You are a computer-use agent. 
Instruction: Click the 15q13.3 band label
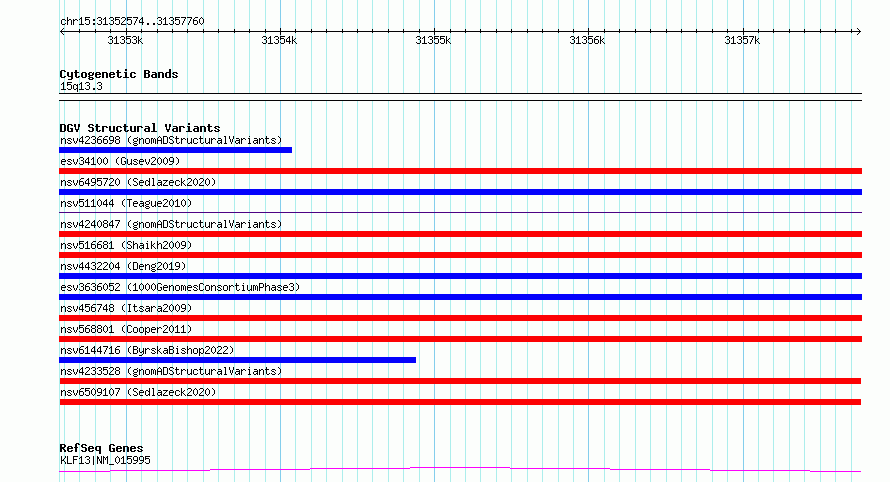click(81, 86)
